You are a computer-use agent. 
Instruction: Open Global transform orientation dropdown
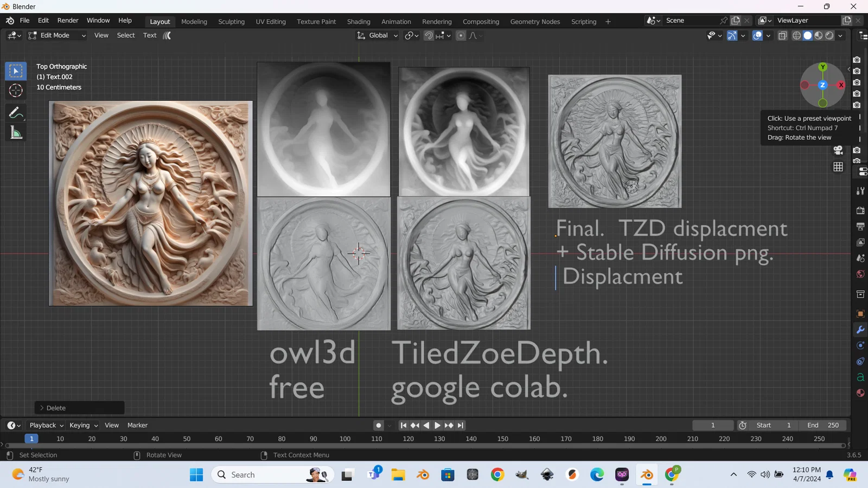click(x=378, y=36)
